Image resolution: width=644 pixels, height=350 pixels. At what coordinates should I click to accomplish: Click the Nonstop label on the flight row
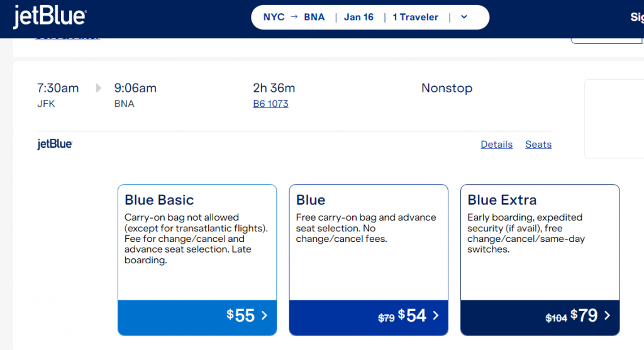pyautogui.click(x=447, y=88)
